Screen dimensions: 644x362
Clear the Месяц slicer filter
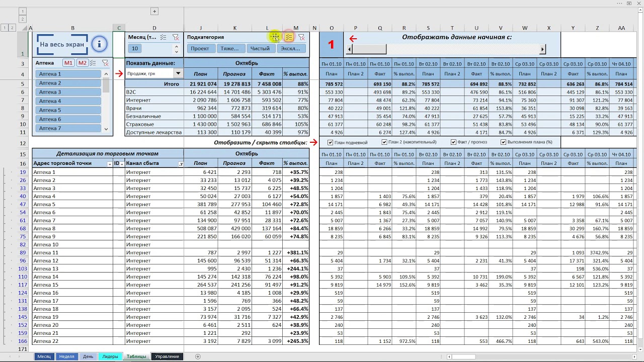[176, 37]
